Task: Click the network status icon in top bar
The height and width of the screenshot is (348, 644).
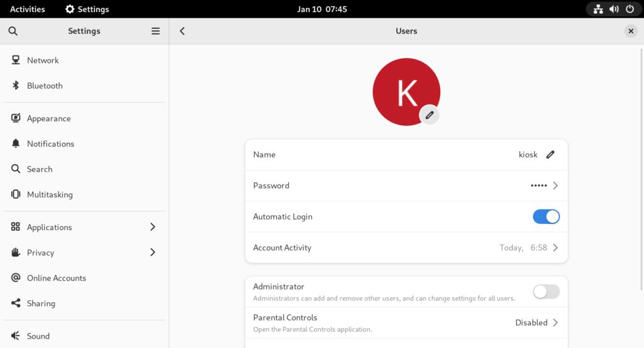Action: click(598, 9)
